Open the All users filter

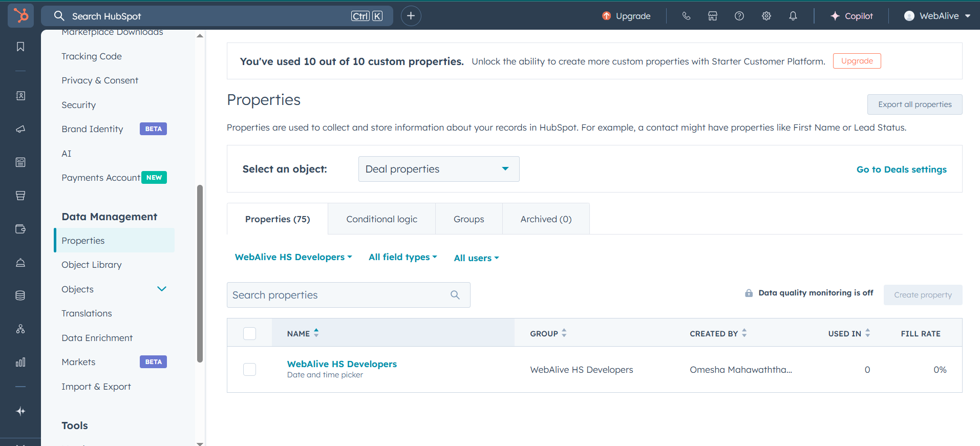[x=476, y=258]
